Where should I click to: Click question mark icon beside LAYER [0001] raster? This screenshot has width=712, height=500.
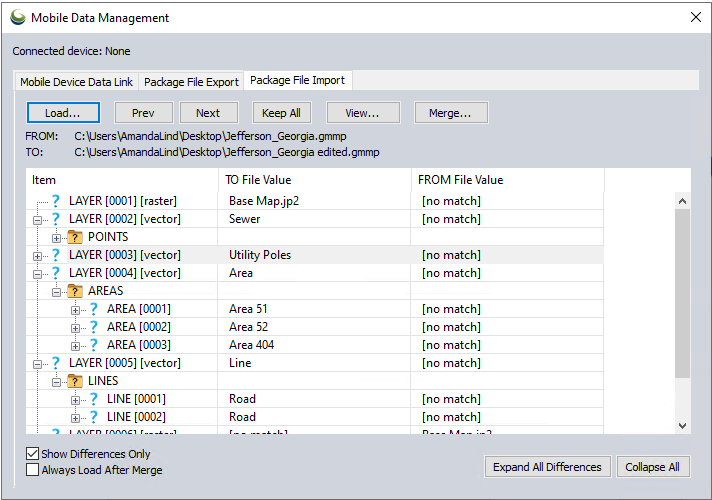[56, 201]
